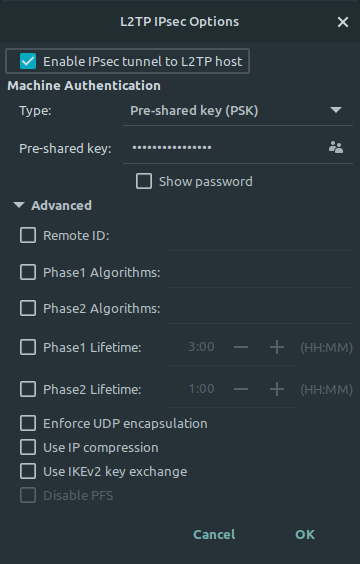Decrease Phase1 Lifetime with minus button

tap(241, 347)
